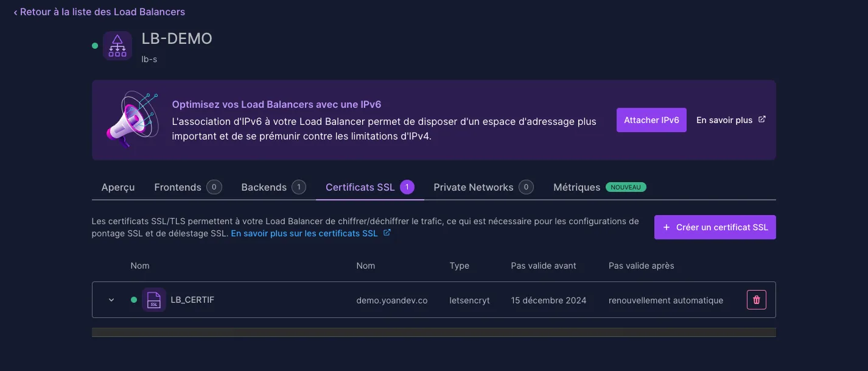Click Créer un certificat SSL button
The height and width of the screenshot is (371, 868).
point(715,227)
